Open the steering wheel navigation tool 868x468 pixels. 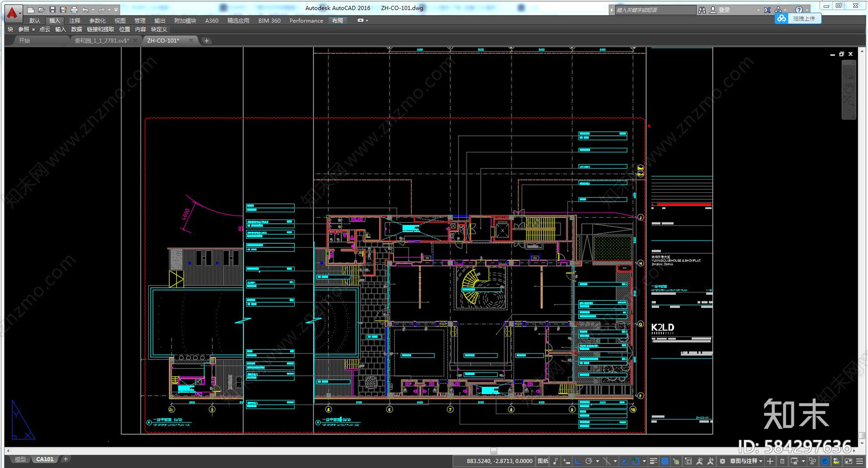pyautogui.click(x=848, y=73)
